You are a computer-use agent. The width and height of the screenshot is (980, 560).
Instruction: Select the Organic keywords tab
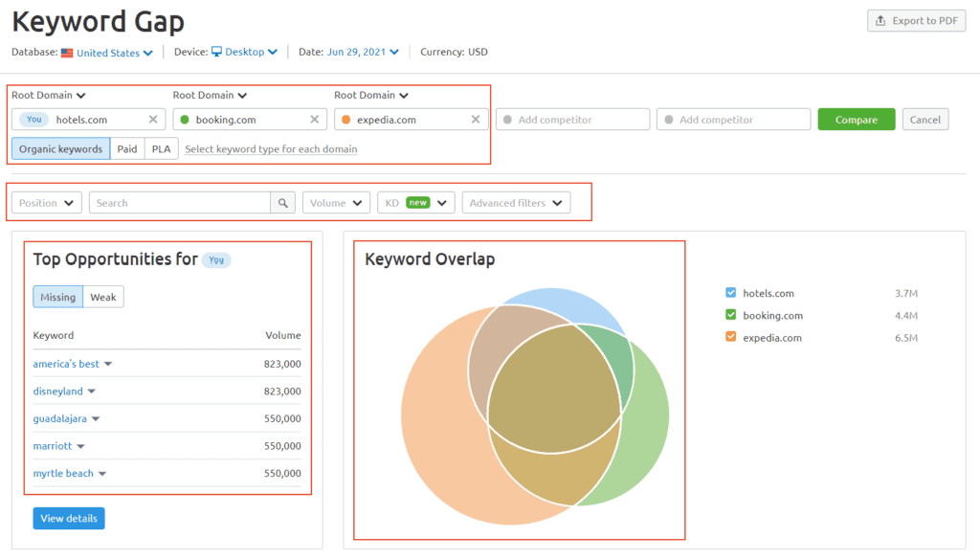pyautogui.click(x=60, y=148)
